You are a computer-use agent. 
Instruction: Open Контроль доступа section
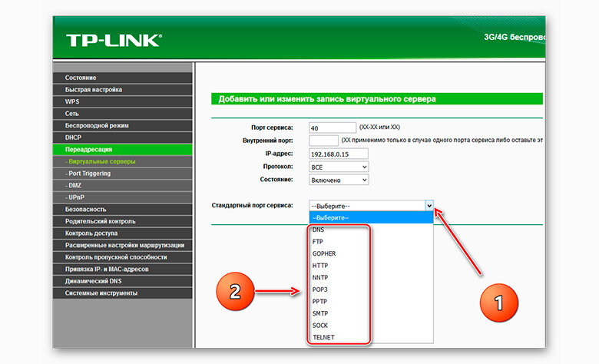[x=122, y=233]
